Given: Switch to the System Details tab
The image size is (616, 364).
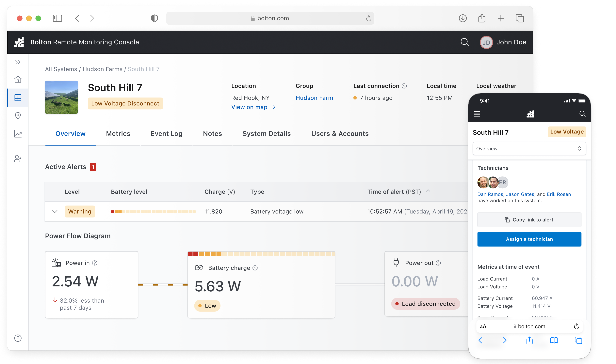Looking at the screenshot, I should [x=267, y=134].
